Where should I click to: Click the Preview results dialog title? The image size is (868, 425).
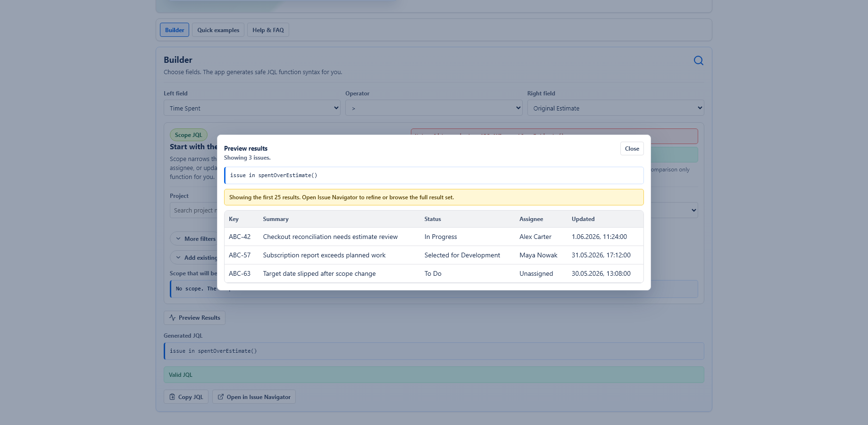(x=246, y=148)
